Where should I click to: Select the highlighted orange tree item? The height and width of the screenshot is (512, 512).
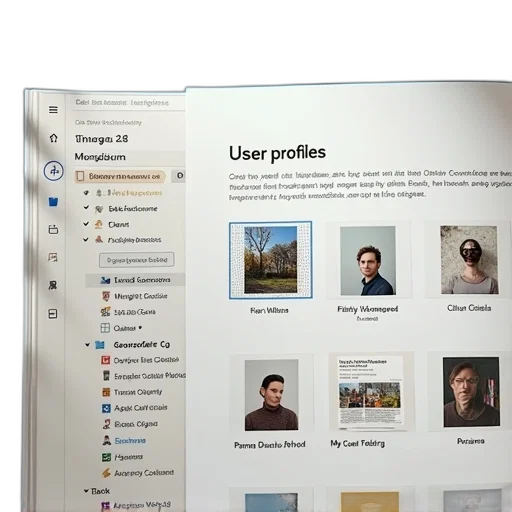120,176
